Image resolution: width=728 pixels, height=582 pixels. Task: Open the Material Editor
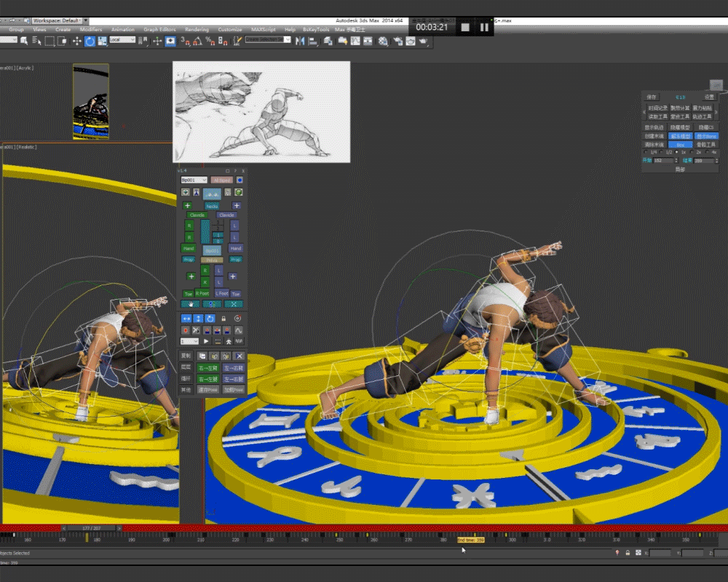coord(383,41)
